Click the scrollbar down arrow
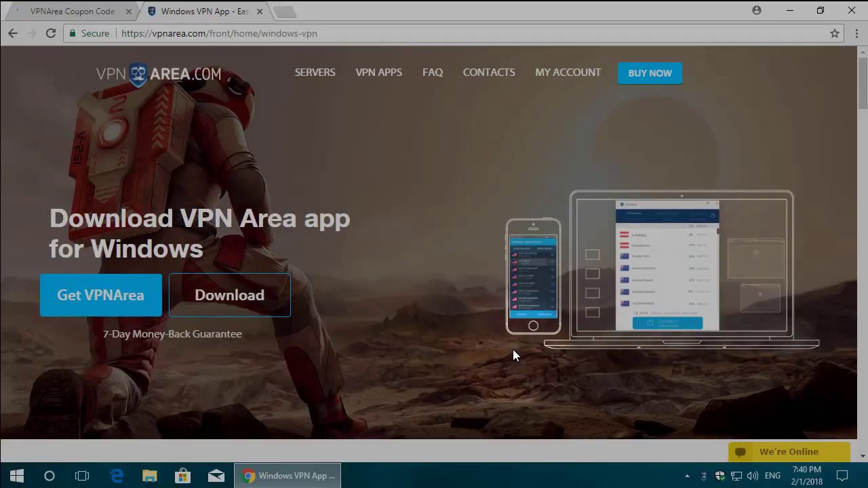The image size is (868, 488). [863, 455]
